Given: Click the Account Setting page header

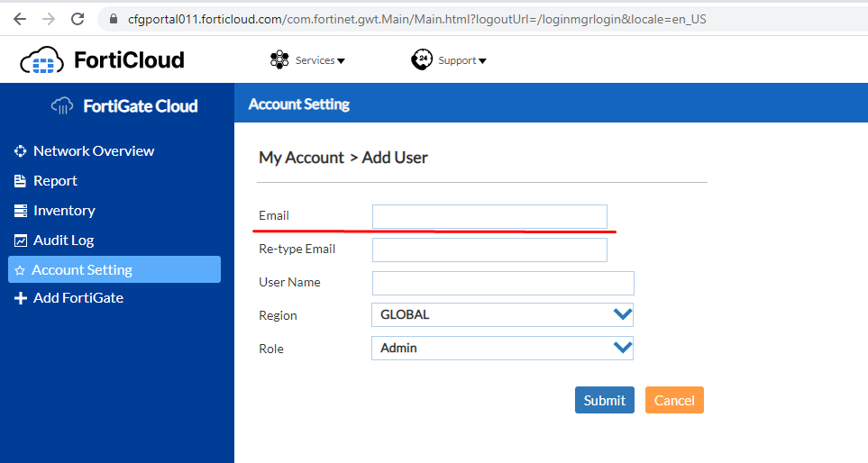Looking at the screenshot, I should coord(299,104).
